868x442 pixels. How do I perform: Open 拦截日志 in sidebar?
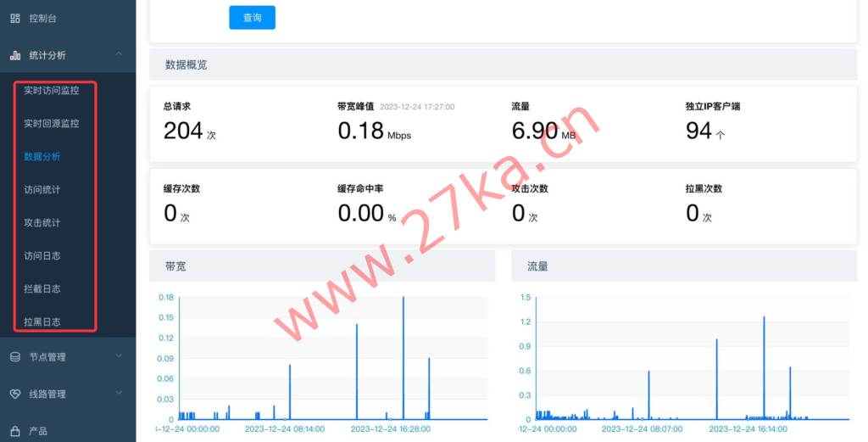(42, 288)
